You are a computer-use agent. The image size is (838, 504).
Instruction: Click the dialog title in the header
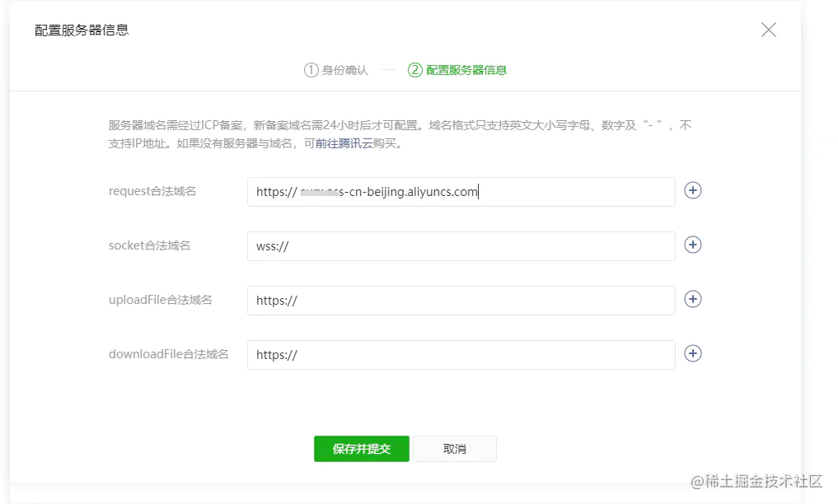(82, 30)
